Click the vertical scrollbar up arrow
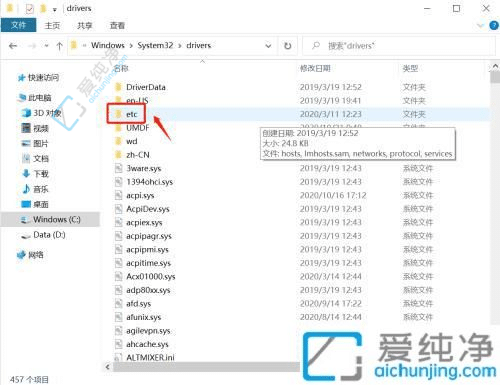The image size is (500, 385). pyautogui.click(x=495, y=67)
